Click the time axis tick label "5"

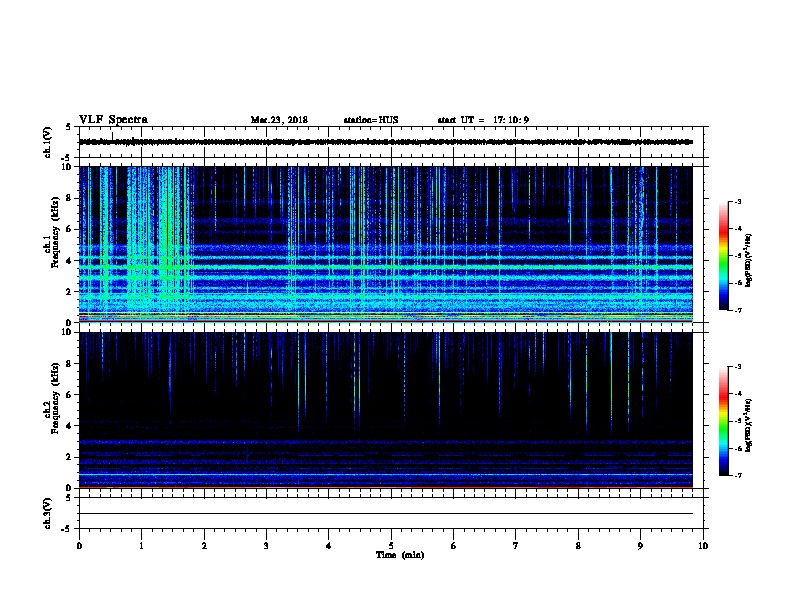[391, 546]
